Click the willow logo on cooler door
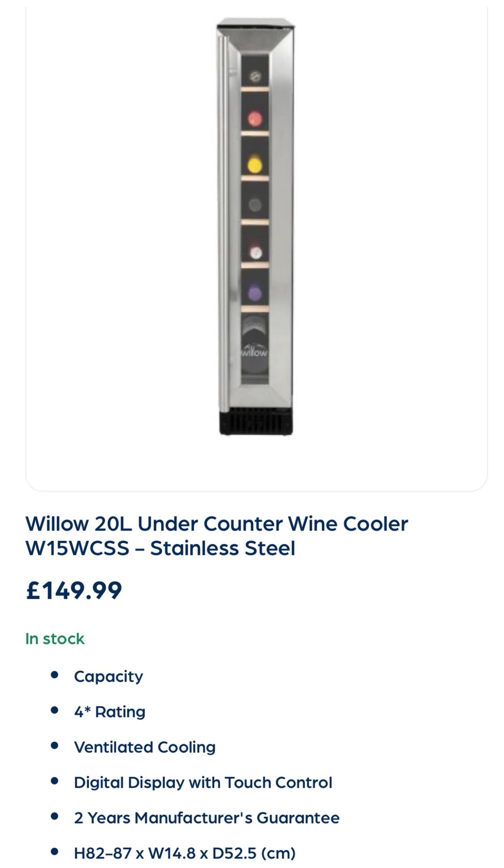 click(x=255, y=352)
